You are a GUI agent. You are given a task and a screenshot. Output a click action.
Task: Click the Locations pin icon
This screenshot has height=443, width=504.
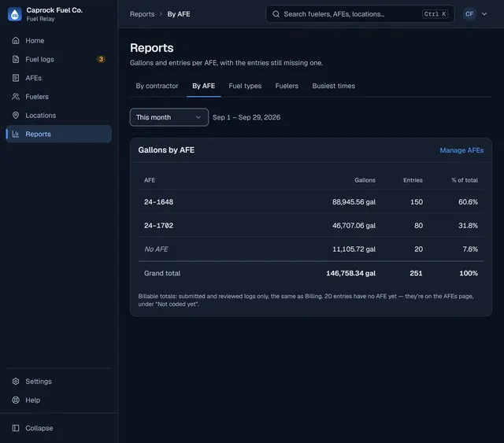[x=16, y=115]
